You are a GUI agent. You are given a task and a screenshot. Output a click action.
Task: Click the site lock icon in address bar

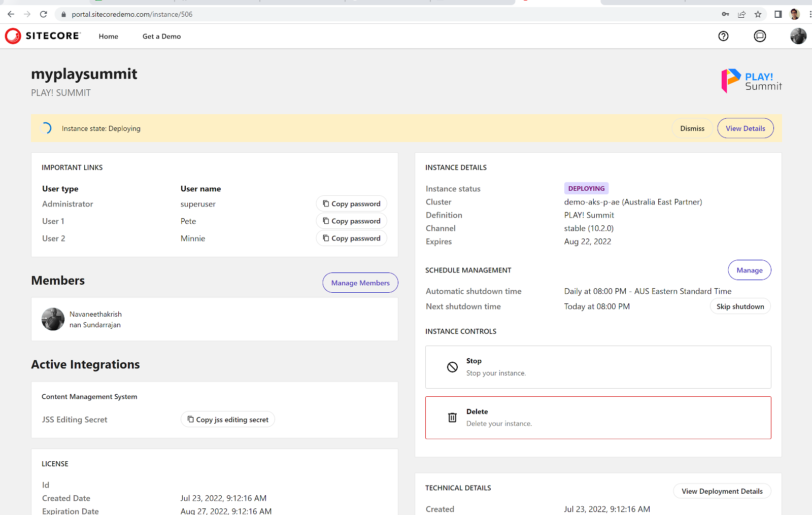(x=63, y=14)
